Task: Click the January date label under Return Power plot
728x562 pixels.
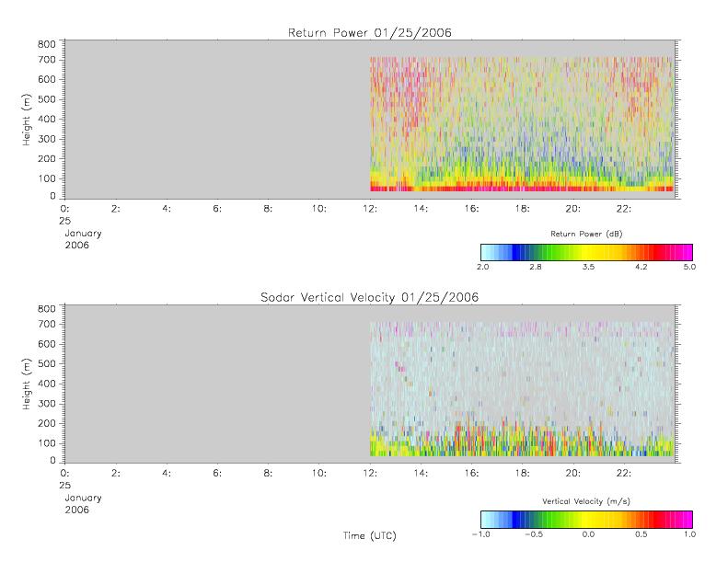Action: click(x=83, y=234)
